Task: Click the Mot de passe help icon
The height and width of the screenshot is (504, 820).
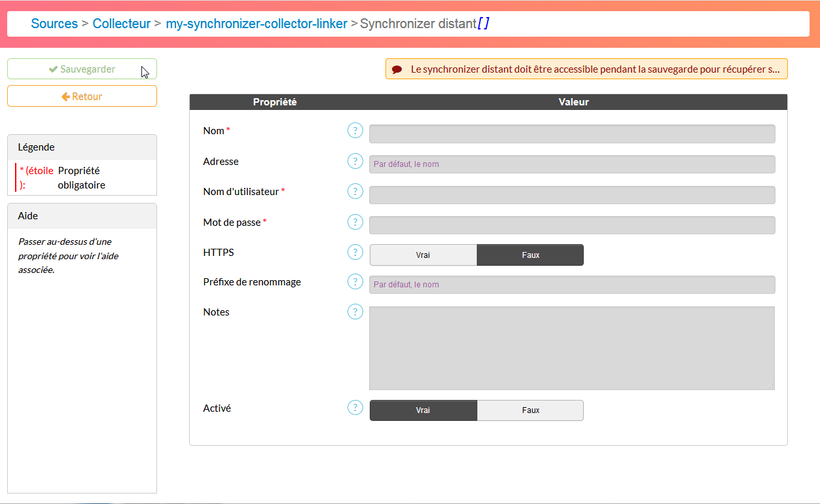Action: coord(355,222)
